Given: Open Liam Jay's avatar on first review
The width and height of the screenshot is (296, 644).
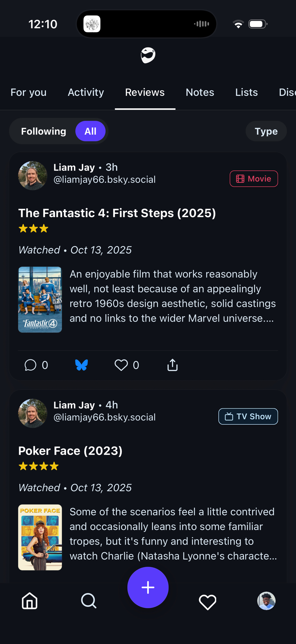Looking at the screenshot, I should 33,175.
